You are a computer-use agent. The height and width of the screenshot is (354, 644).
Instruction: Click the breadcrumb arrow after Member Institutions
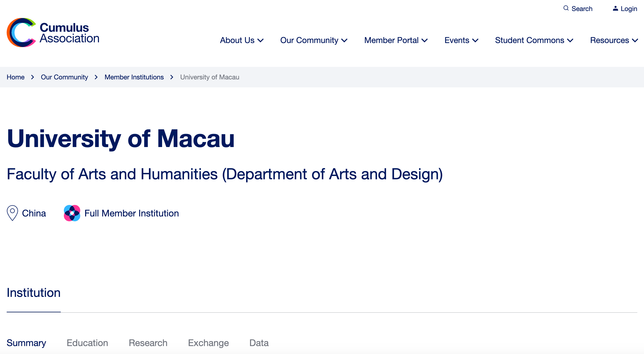[x=172, y=77]
